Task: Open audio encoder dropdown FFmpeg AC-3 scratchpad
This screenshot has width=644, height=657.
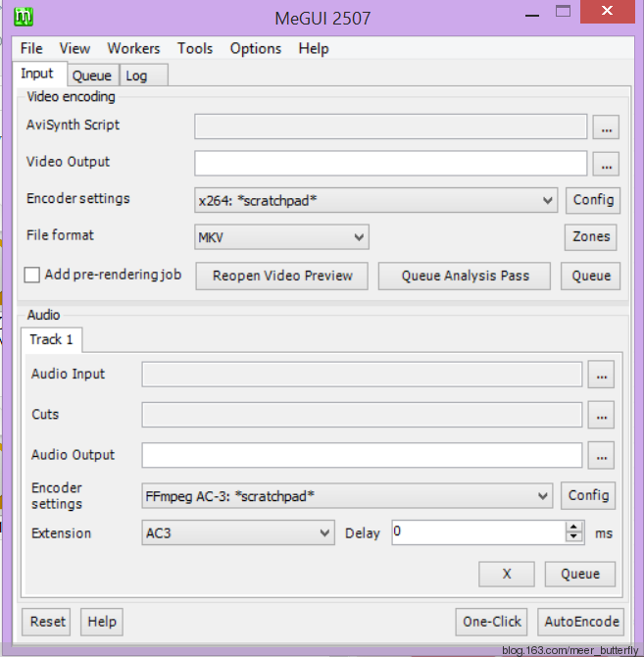Action: click(x=347, y=496)
